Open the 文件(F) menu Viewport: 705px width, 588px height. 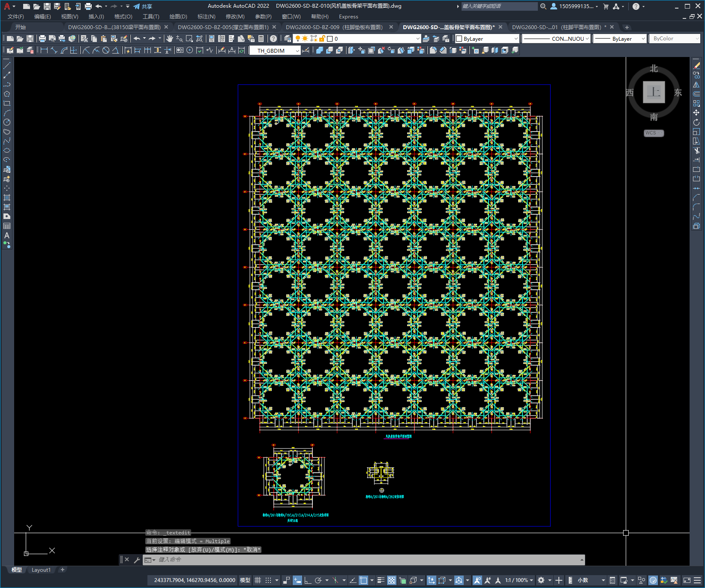[16, 17]
